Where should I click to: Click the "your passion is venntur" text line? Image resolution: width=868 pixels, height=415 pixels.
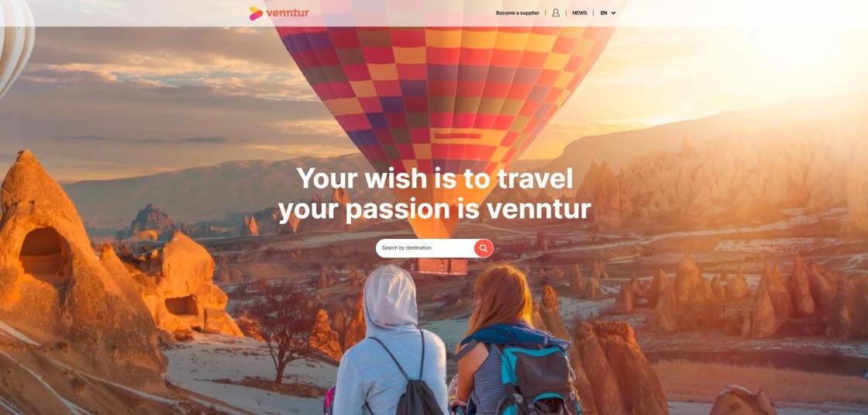point(435,210)
